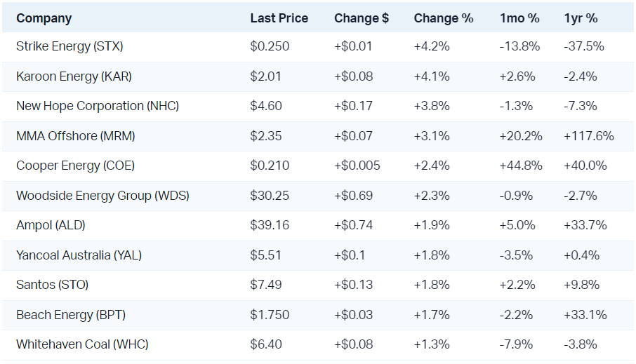Image resolution: width=636 pixels, height=364 pixels.
Task: Click Woodside Energy Group (WDS) link
Action: [102, 196]
